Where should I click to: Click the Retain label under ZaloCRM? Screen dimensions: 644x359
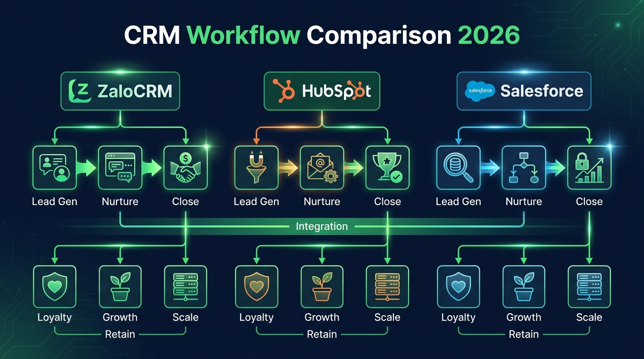point(120,335)
